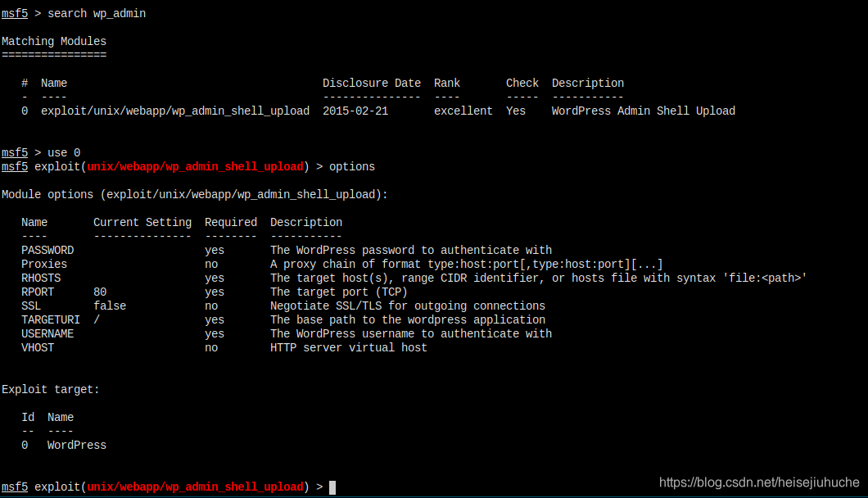Click the Check value 'Yes'
The width and height of the screenshot is (868, 498).
pos(516,111)
